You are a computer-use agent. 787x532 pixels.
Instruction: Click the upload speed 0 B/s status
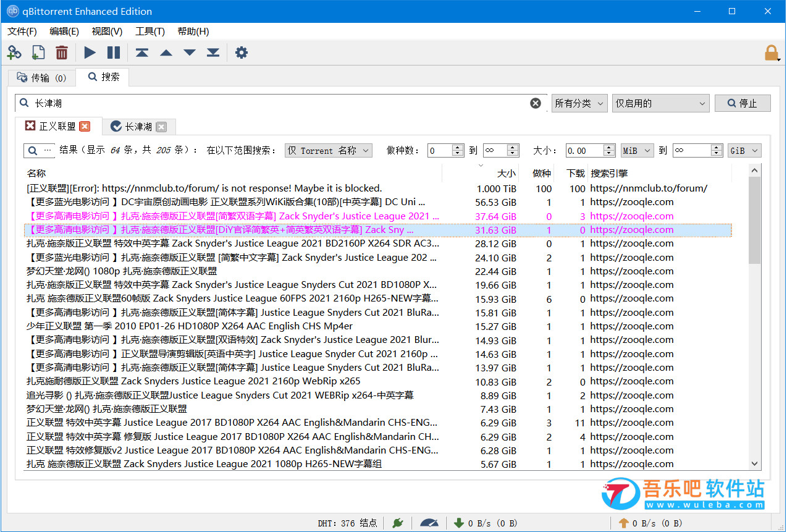tap(650, 523)
